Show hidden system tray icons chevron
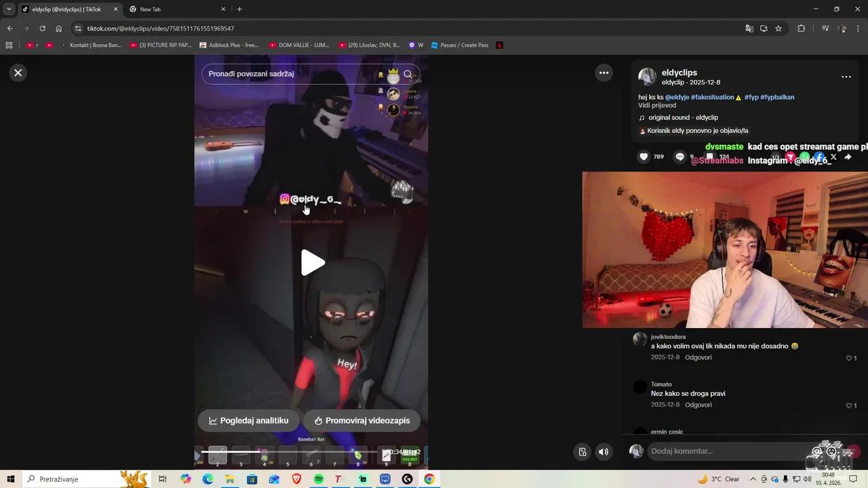 click(753, 479)
